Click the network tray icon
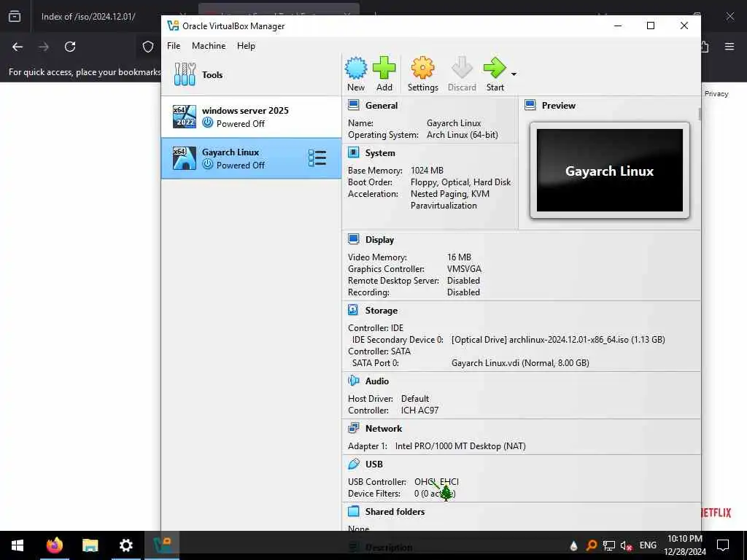The width and height of the screenshot is (747, 560). 609,545
